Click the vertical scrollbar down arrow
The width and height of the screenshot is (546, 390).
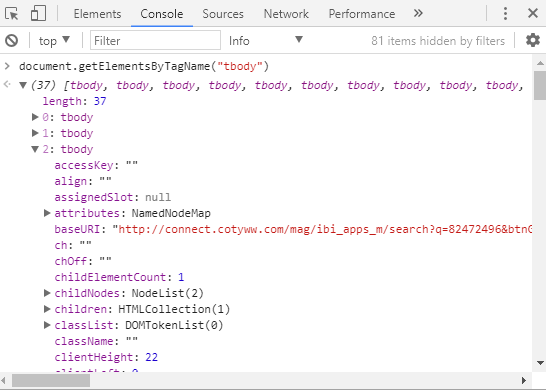pos(540,363)
